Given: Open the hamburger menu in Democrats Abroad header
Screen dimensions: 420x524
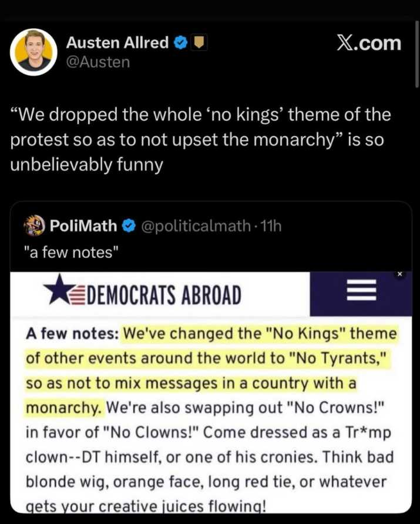Looking at the screenshot, I should pos(362,292).
